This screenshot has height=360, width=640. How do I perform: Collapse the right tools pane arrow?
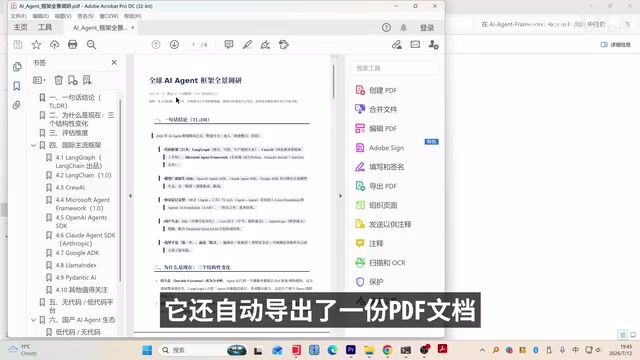(x=340, y=196)
